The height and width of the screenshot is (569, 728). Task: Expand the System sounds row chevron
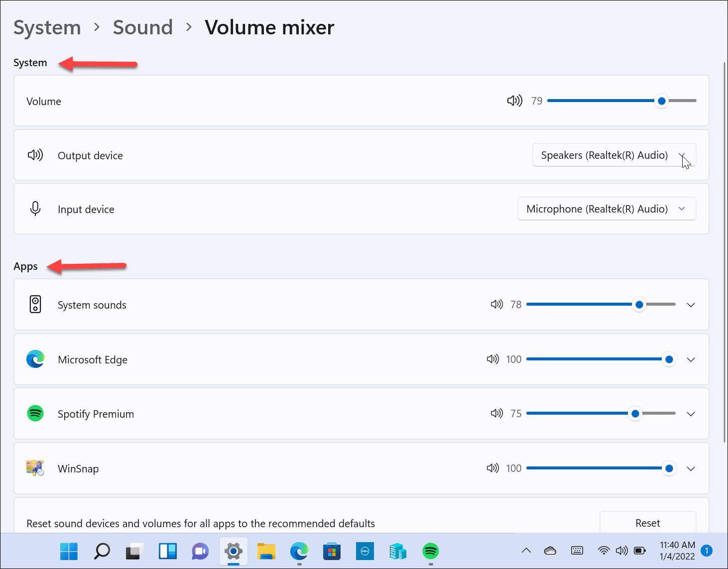click(691, 305)
